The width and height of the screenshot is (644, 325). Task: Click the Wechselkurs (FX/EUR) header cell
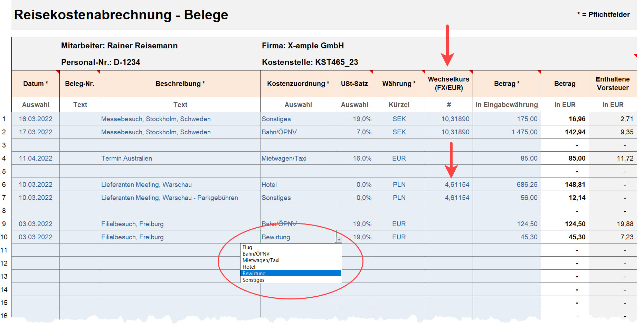[448, 84]
